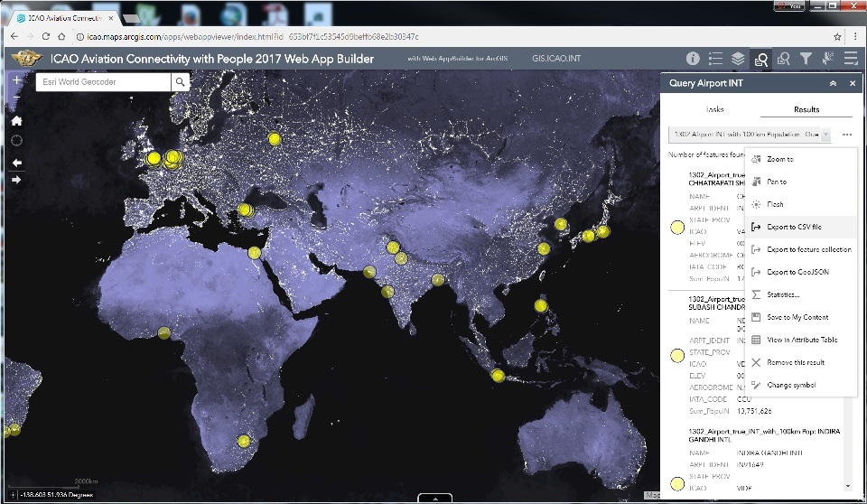This screenshot has height=504, width=867.
Task: Click the yellow airport marker in Philippines
Action: [540, 305]
